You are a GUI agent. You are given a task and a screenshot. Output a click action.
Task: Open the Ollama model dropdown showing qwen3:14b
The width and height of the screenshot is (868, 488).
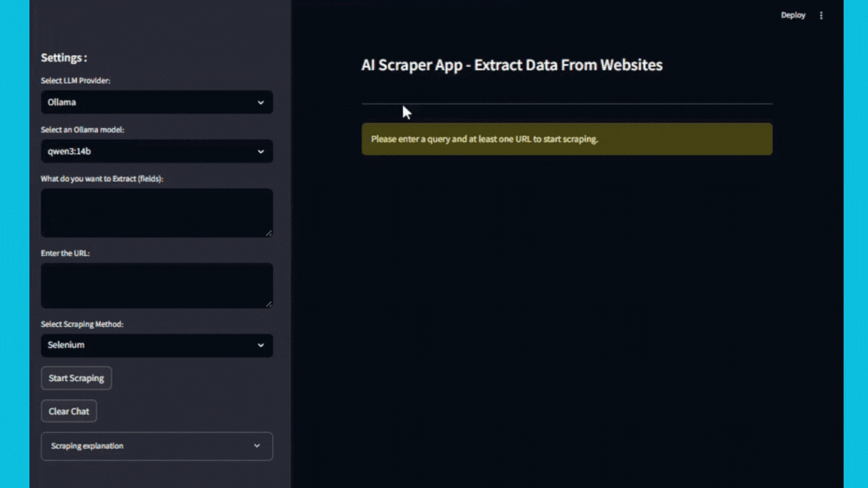[x=157, y=151]
